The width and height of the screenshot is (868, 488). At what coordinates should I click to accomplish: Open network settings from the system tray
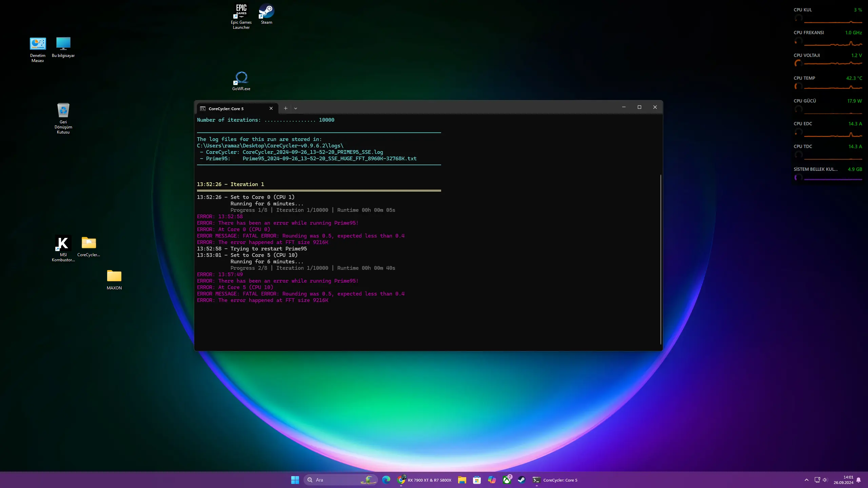(817, 480)
